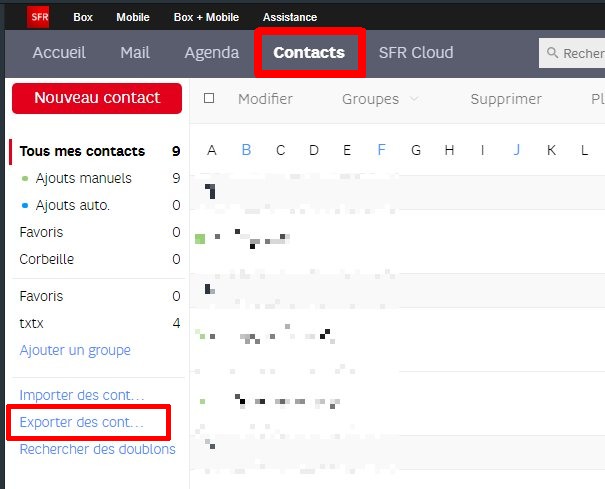The image size is (605, 489).
Task: Click the Ajouter un groupe link
Action: click(x=75, y=350)
